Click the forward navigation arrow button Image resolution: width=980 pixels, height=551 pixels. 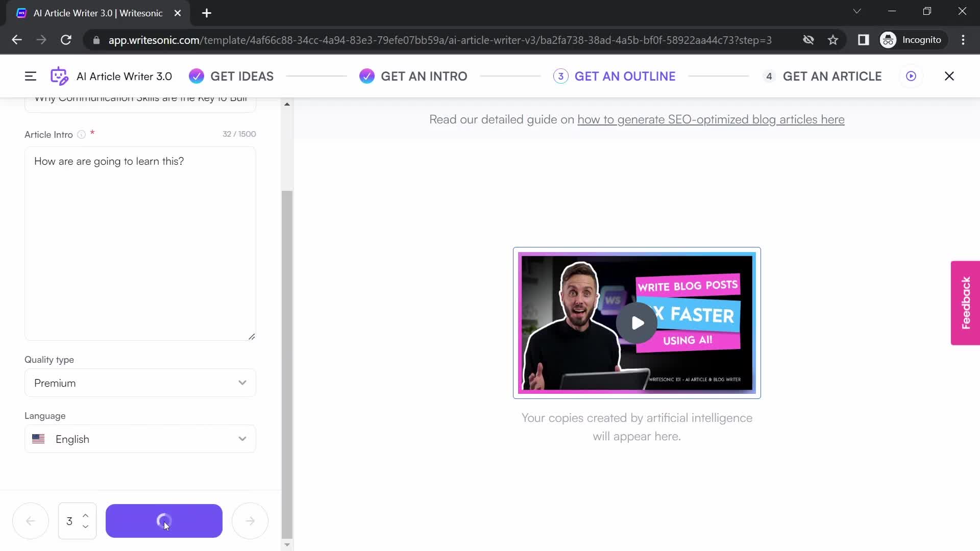[x=250, y=521]
